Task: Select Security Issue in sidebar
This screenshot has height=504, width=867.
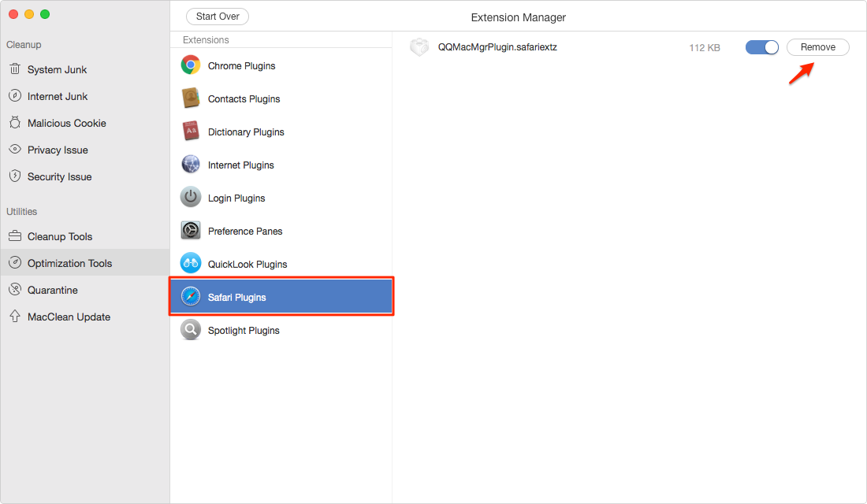Action: click(60, 177)
